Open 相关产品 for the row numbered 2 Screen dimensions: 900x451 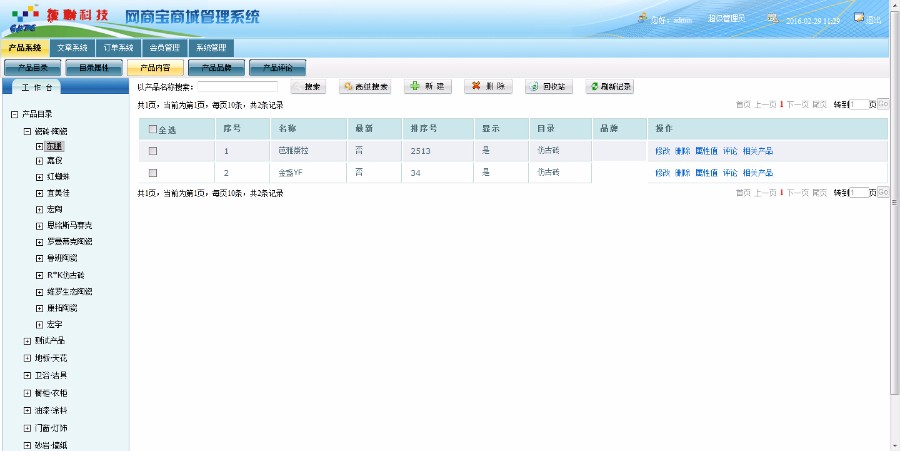758,173
